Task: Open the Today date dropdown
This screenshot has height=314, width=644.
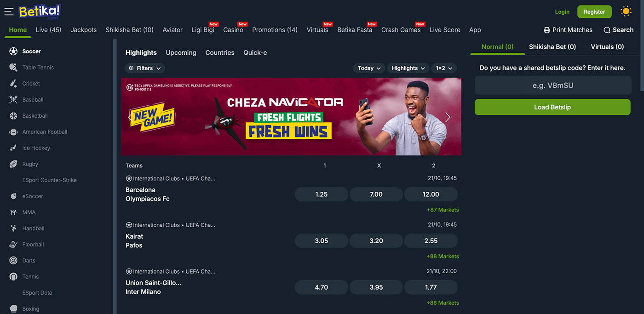Action: (369, 68)
